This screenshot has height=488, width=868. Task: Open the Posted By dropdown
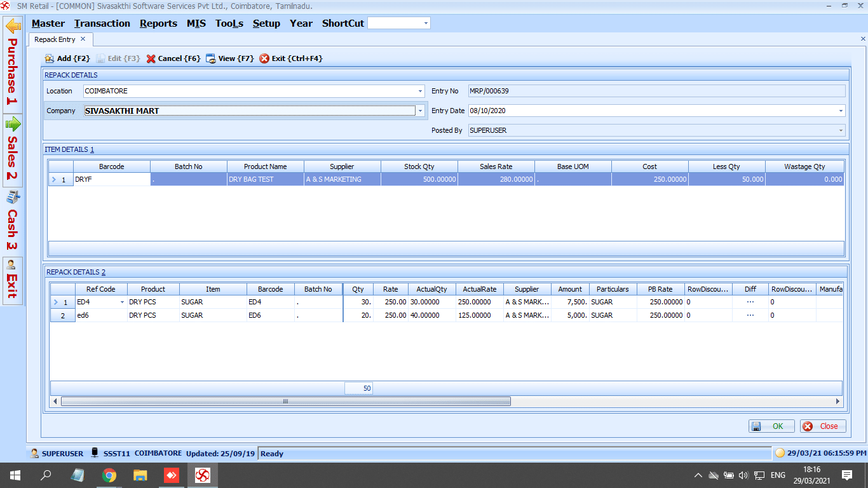840,130
